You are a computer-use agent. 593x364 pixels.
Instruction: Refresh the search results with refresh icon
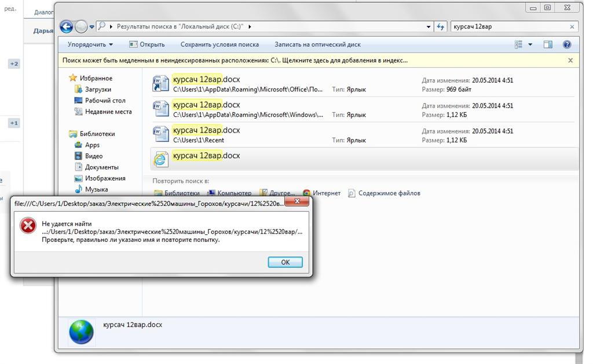441,27
